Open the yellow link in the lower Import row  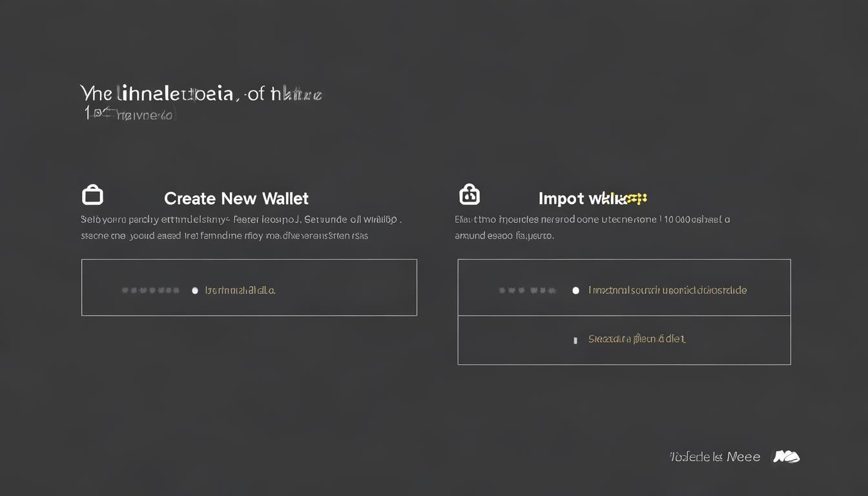(637, 339)
